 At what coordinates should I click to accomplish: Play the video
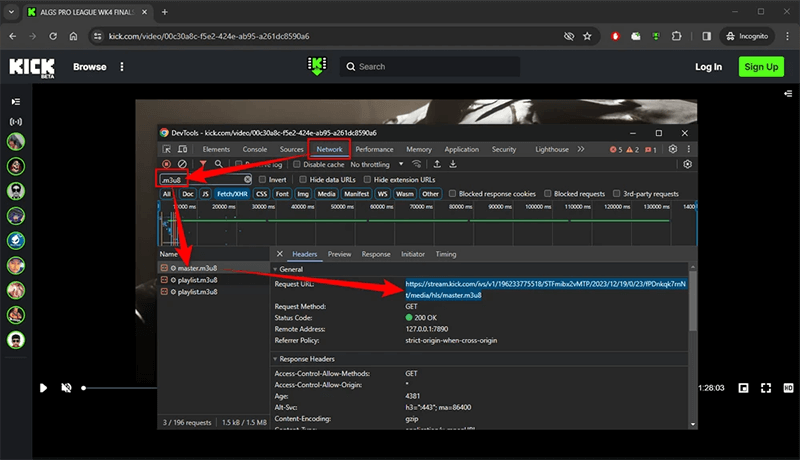click(43, 388)
